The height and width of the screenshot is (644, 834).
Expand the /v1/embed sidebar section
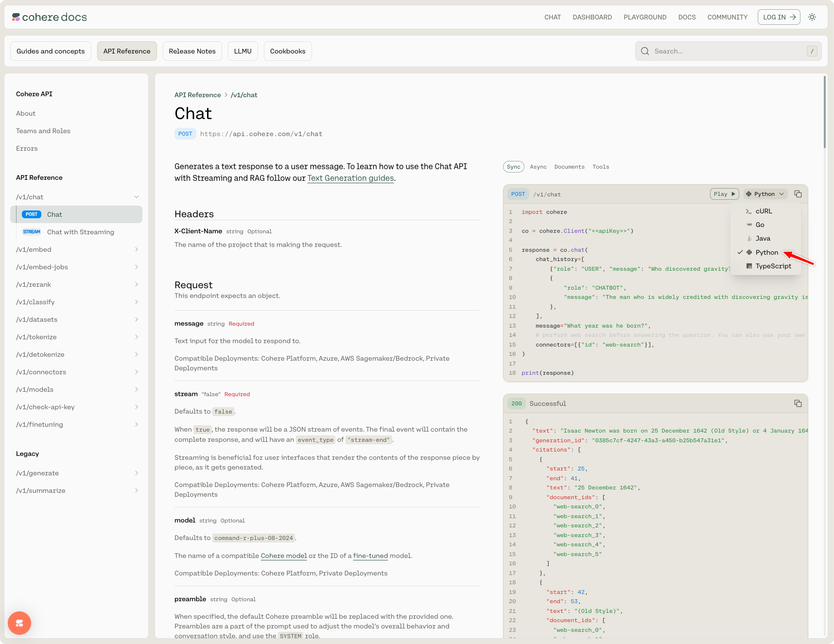(x=137, y=249)
